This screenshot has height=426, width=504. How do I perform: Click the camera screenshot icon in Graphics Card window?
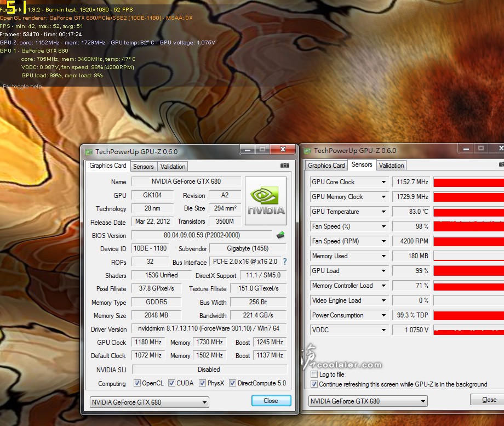pos(284,166)
